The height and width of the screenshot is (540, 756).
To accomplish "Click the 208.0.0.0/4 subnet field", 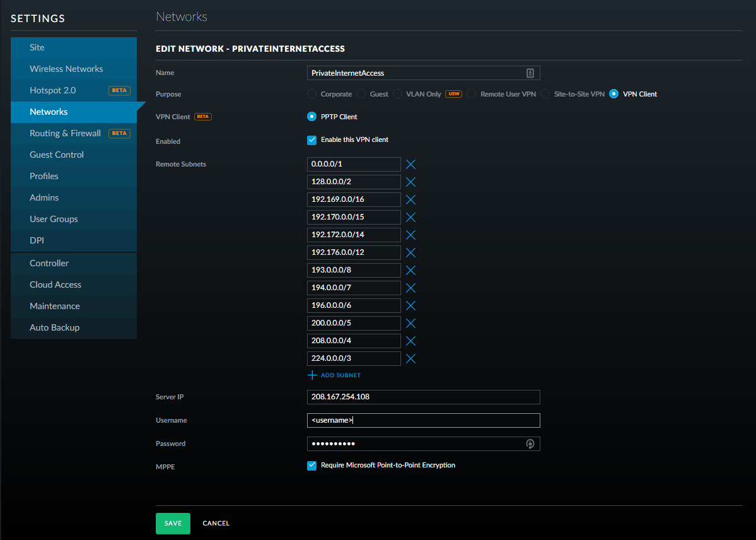I will [354, 341].
